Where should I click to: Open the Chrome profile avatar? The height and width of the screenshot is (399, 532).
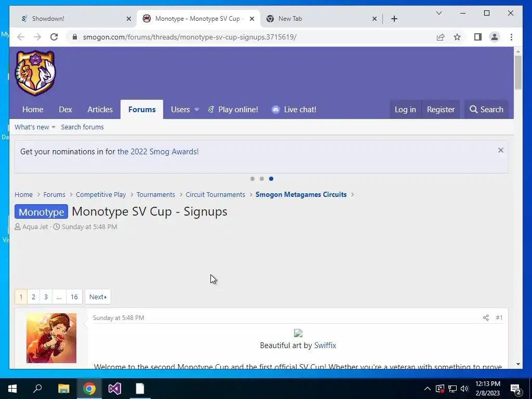495,37
